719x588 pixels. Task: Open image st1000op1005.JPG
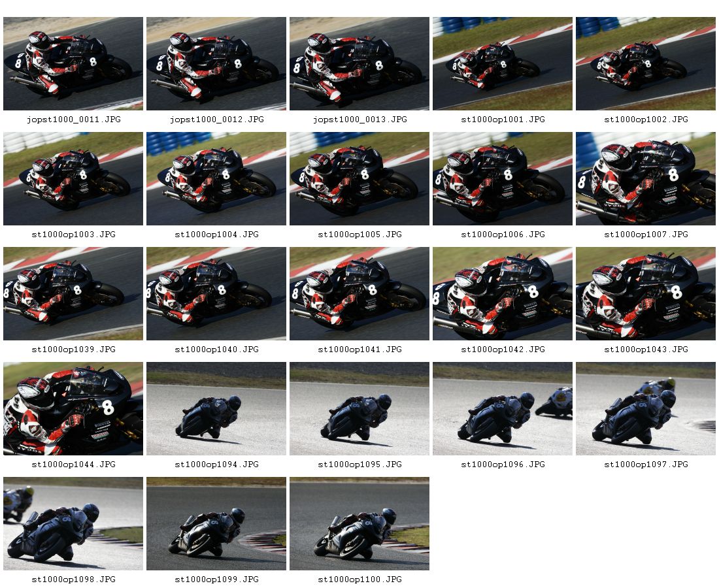pyautogui.click(x=359, y=179)
